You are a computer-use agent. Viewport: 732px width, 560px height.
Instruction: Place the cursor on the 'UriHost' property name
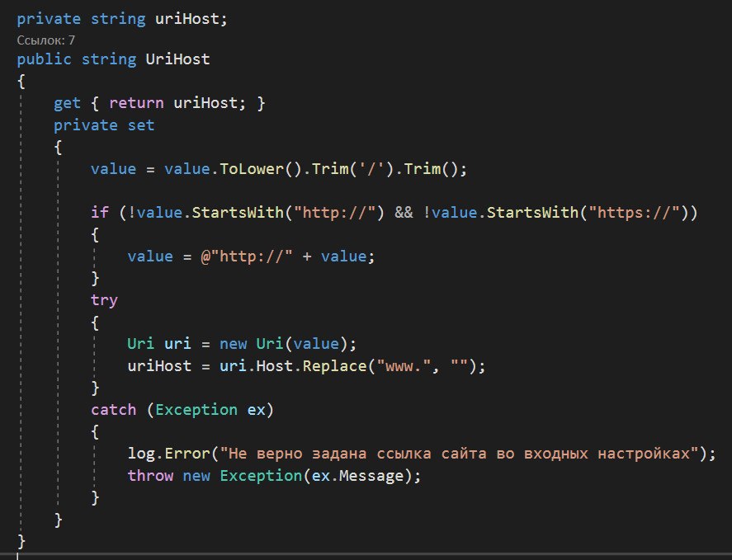click(177, 59)
